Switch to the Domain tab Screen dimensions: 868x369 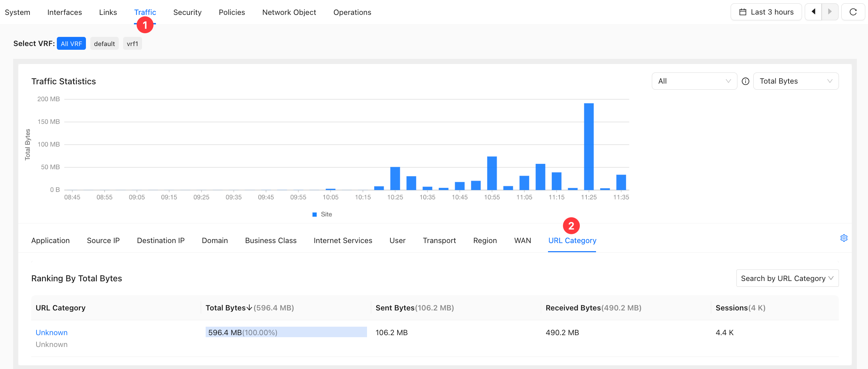[215, 240]
